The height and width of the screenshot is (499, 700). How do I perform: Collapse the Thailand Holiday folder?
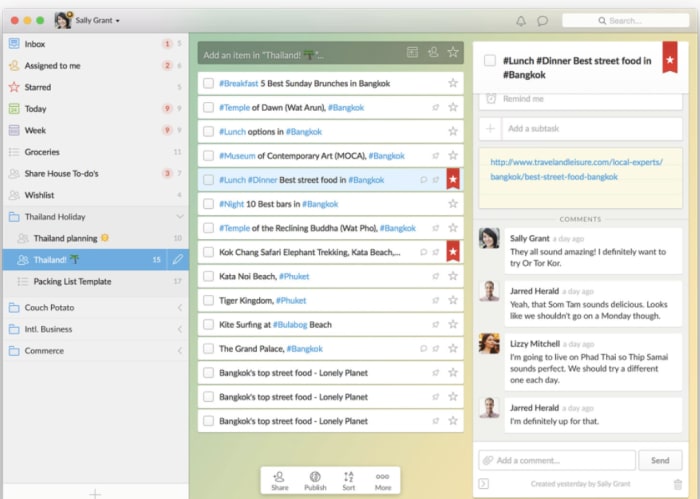[x=179, y=217]
